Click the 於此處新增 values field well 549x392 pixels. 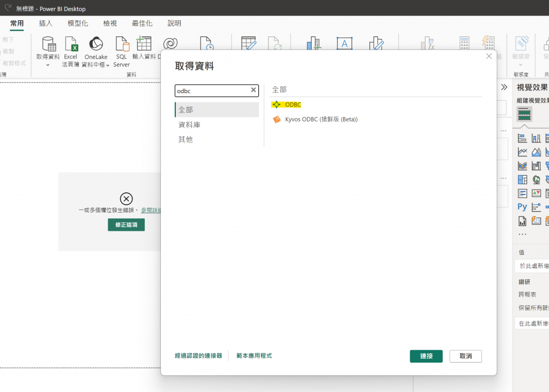tap(532, 266)
